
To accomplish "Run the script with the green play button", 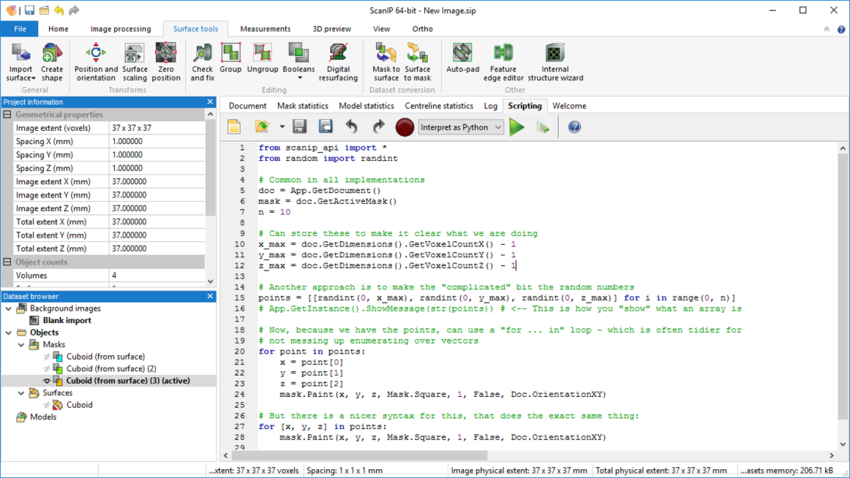I will click(517, 127).
